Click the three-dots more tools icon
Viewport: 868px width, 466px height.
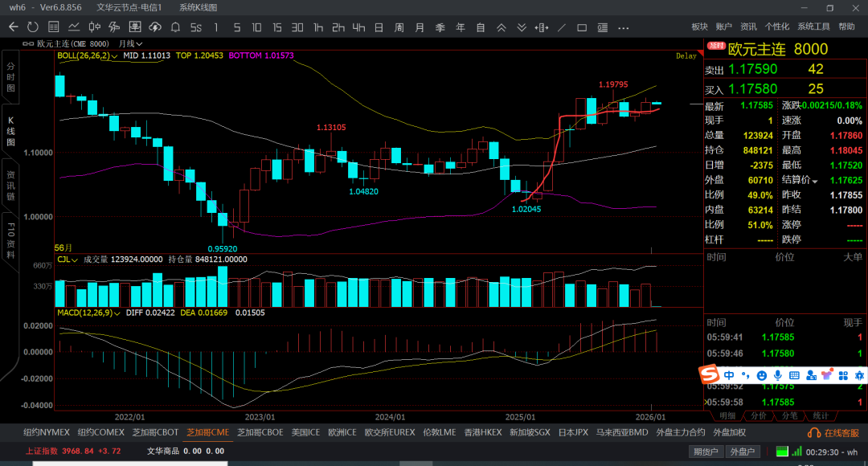(623, 27)
